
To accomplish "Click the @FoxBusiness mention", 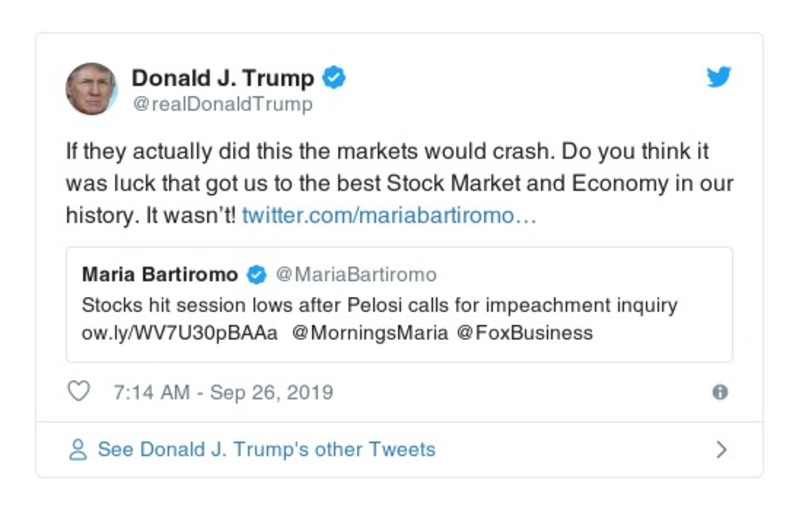I will tap(525, 333).
